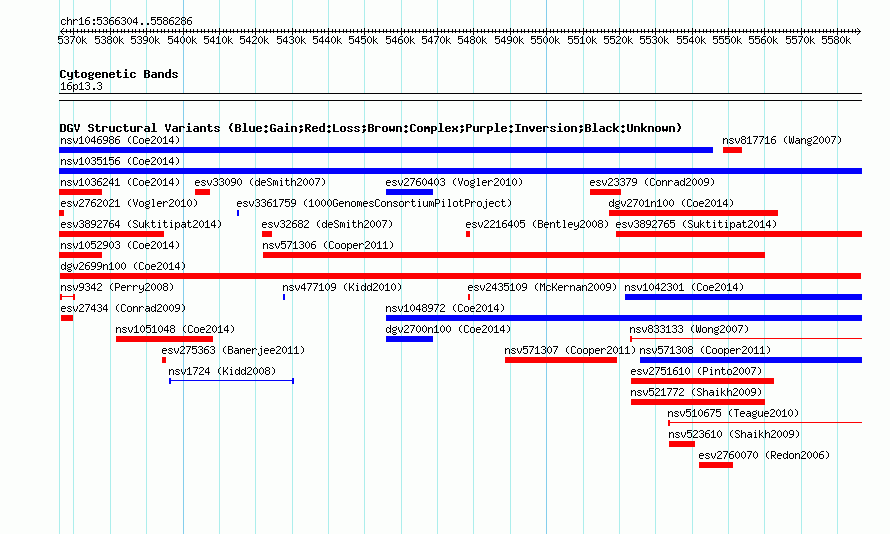The height and width of the screenshot is (534, 890).
Task: Click red bar under nsv571307
Action: click(x=561, y=360)
